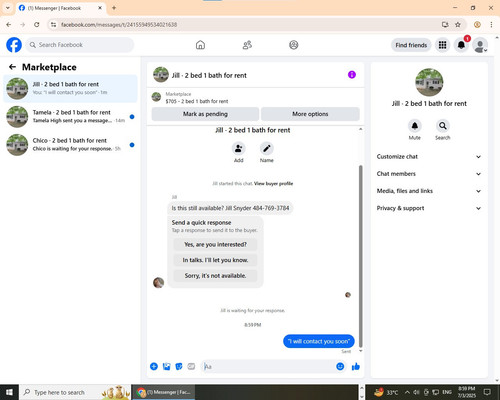Search in conversation from the side panel
The image size is (500, 400).
443,126
